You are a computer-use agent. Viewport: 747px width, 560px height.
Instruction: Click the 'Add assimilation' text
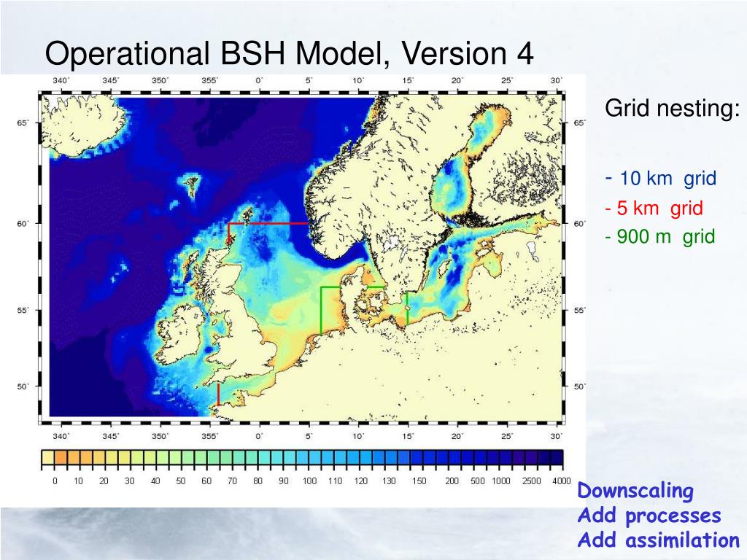pyautogui.click(x=658, y=540)
